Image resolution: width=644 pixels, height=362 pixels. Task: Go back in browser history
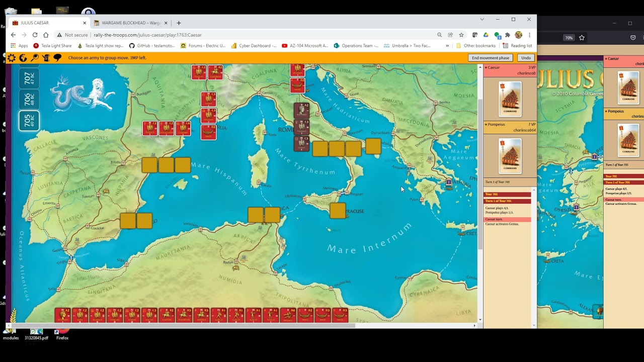pos(13,35)
